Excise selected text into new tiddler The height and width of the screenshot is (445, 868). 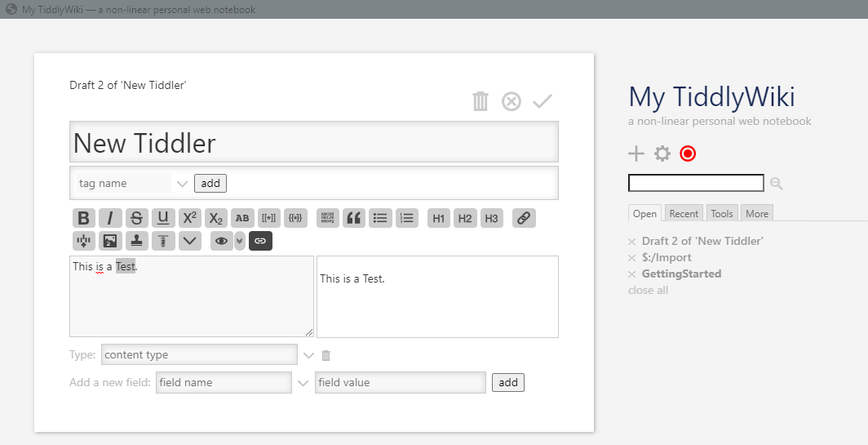[x=83, y=241]
